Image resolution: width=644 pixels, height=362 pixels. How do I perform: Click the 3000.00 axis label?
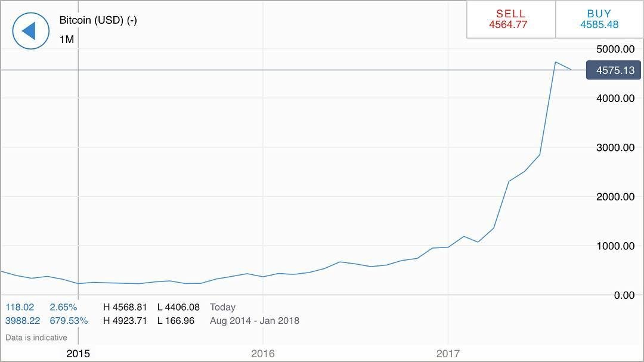[615, 147]
